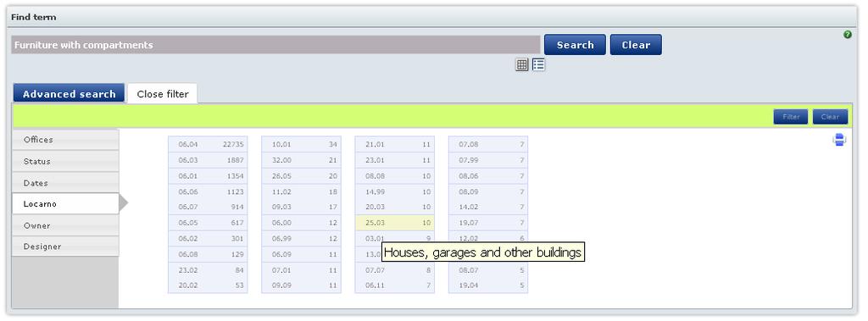Select the Locarno filter category
This screenshot has width=868, height=321.
click(65, 203)
